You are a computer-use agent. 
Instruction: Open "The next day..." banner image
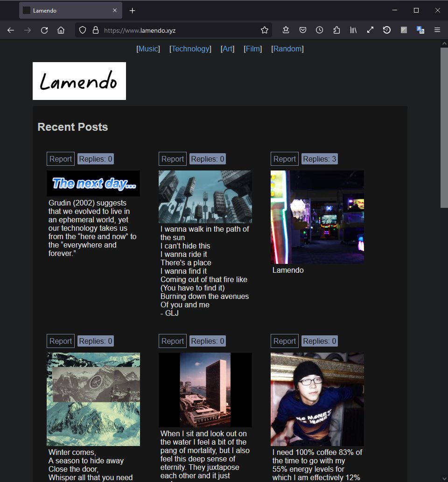click(x=93, y=184)
